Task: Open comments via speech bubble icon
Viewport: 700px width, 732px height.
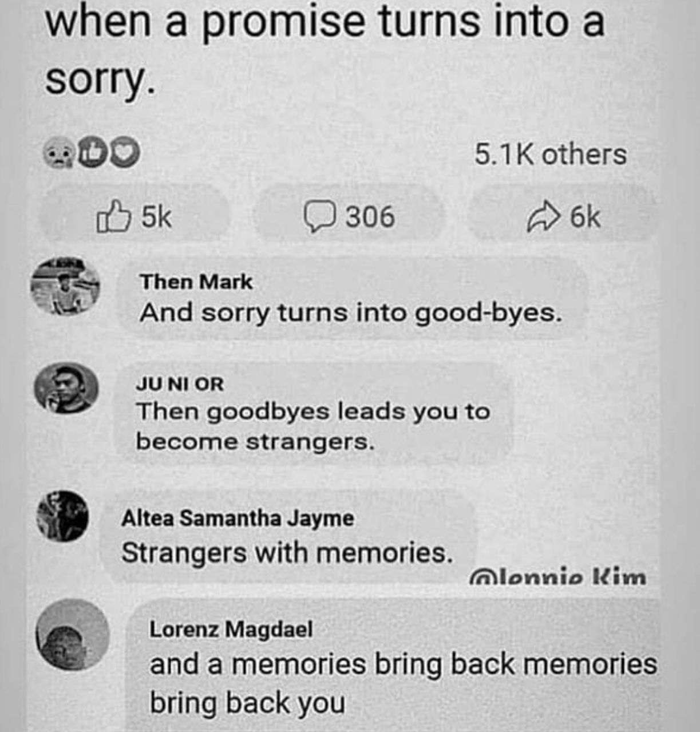Action: click(319, 217)
